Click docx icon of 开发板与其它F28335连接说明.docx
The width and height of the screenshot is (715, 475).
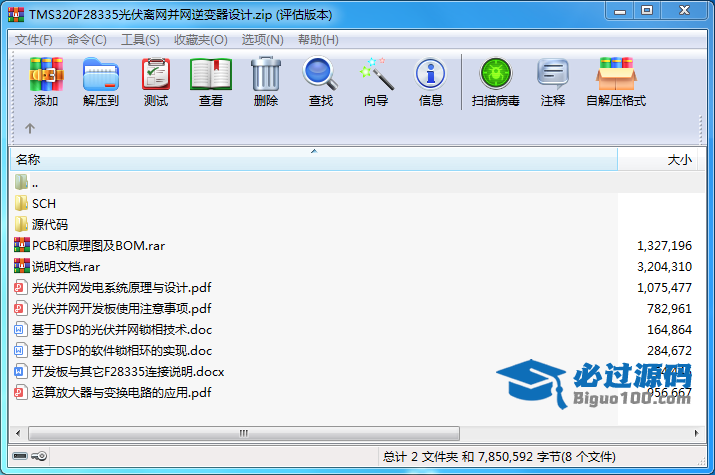(x=20, y=371)
